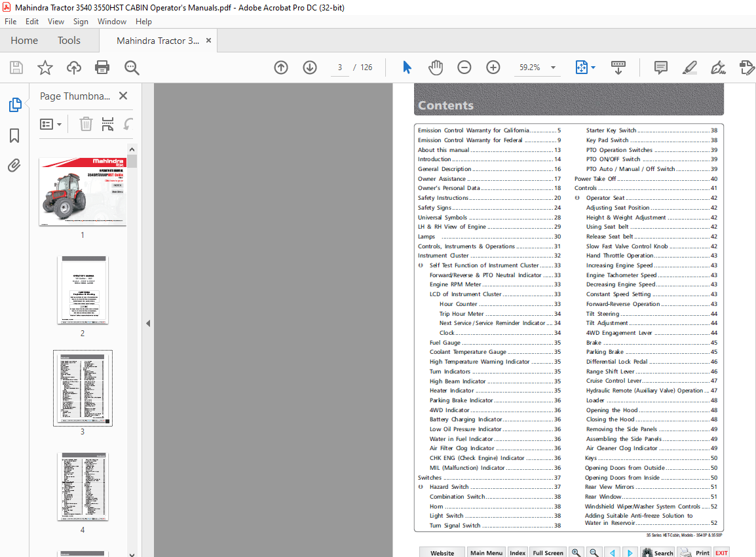Open the send file share icon

pos(747,67)
